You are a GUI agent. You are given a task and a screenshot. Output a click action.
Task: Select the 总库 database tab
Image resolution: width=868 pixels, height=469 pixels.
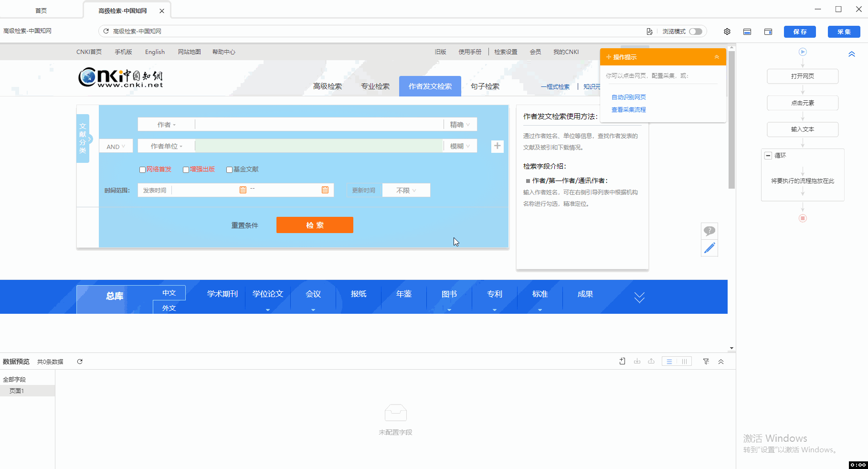click(x=115, y=296)
